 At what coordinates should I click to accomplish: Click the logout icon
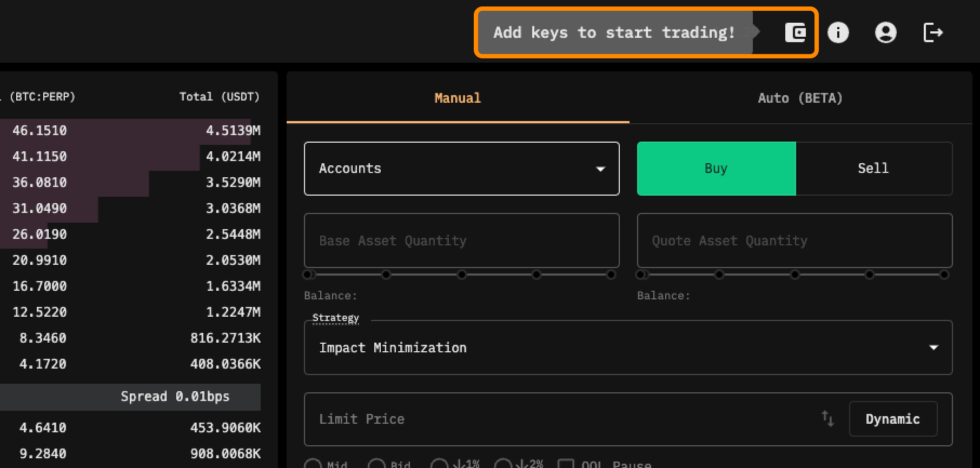click(933, 32)
